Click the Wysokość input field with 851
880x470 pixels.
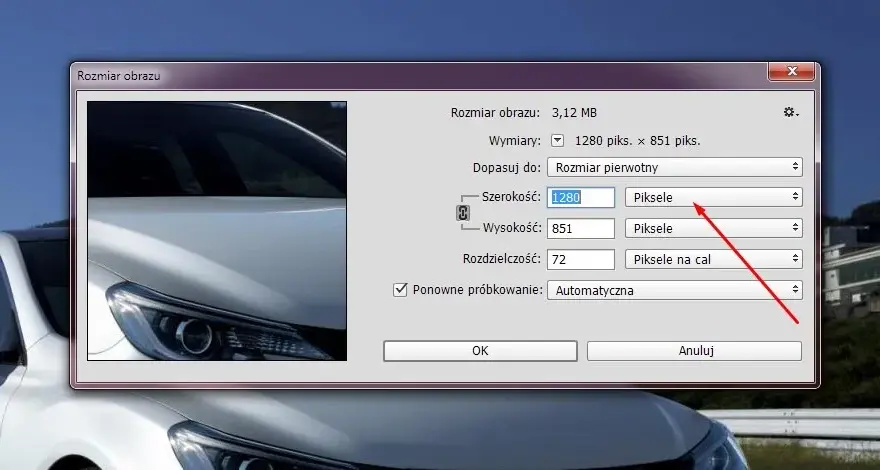tap(581, 229)
